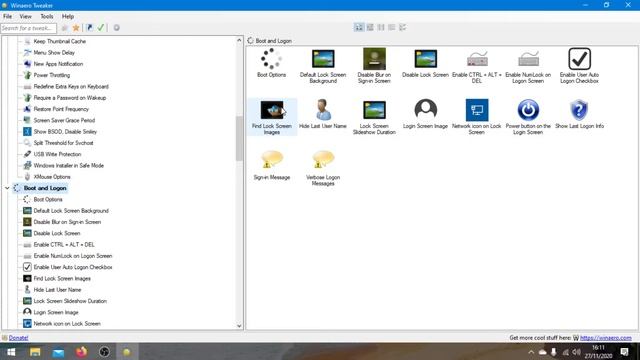Select Screen Saver Grace Period item

pyautogui.click(x=64, y=120)
